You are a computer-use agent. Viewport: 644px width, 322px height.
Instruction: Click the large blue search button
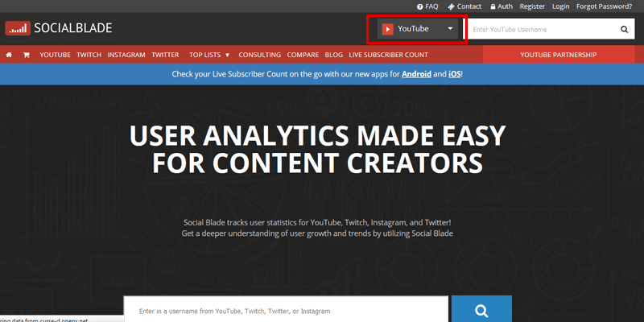481,309
